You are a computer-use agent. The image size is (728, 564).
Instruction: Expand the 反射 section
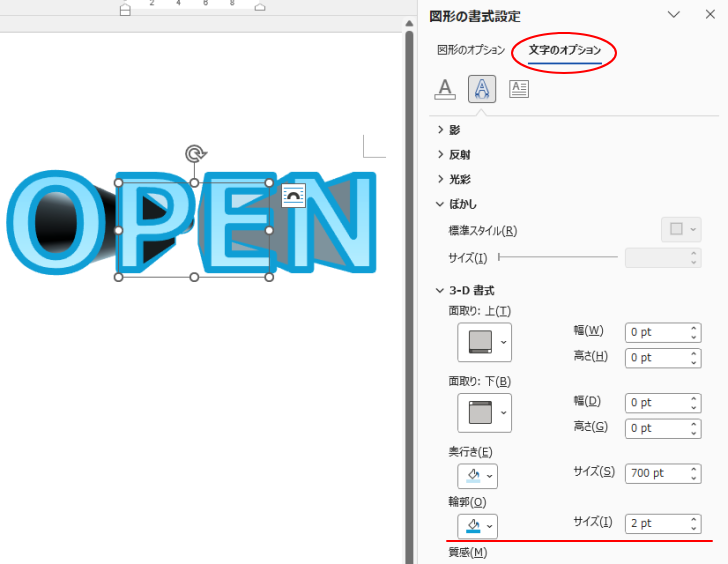pos(454,155)
